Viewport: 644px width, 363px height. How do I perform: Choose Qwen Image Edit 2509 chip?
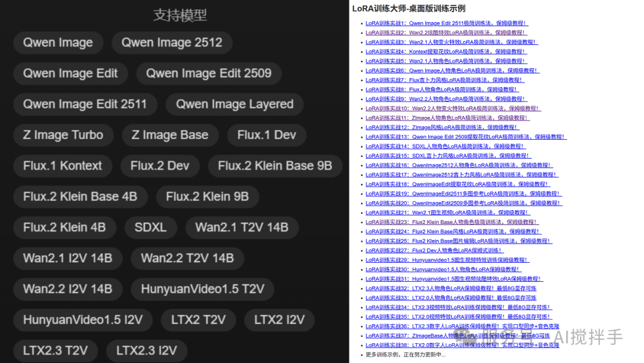click(209, 73)
